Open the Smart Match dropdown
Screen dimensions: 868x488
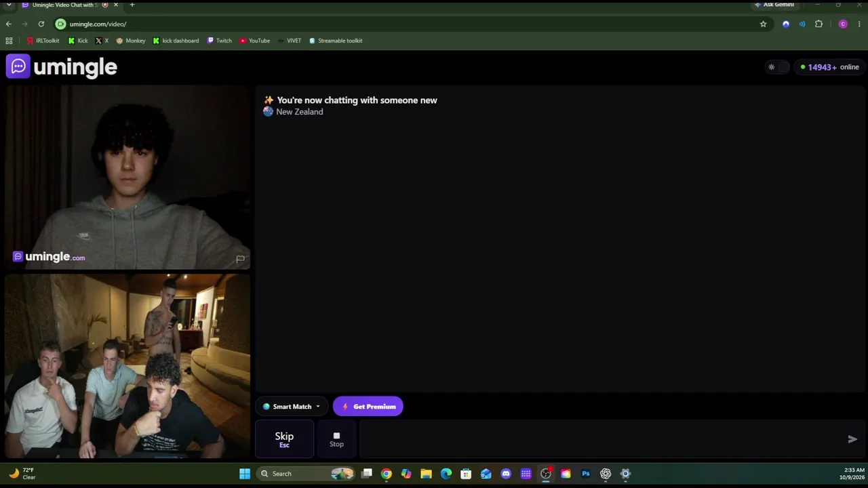pos(292,407)
